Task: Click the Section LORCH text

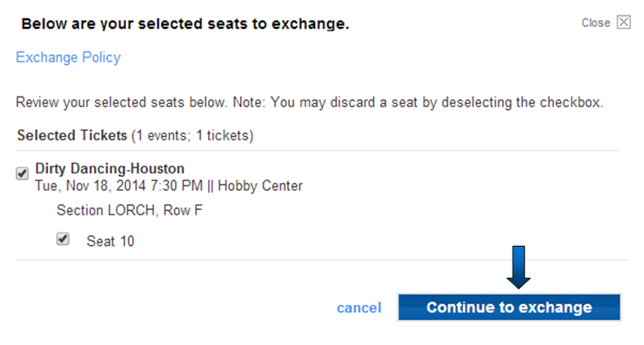Action: coord(105,211)
